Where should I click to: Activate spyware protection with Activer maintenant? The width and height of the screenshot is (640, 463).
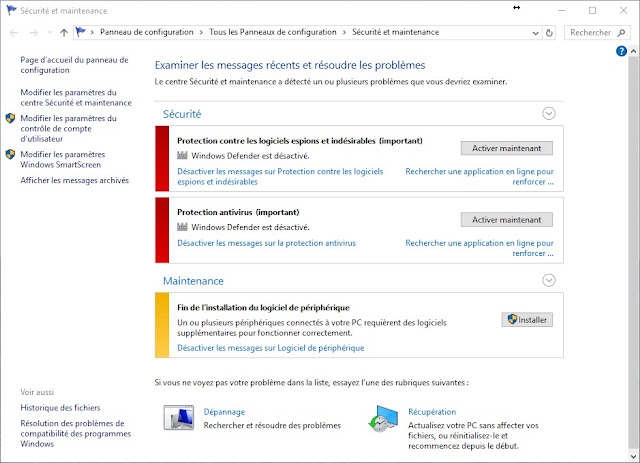coord(507,148)
